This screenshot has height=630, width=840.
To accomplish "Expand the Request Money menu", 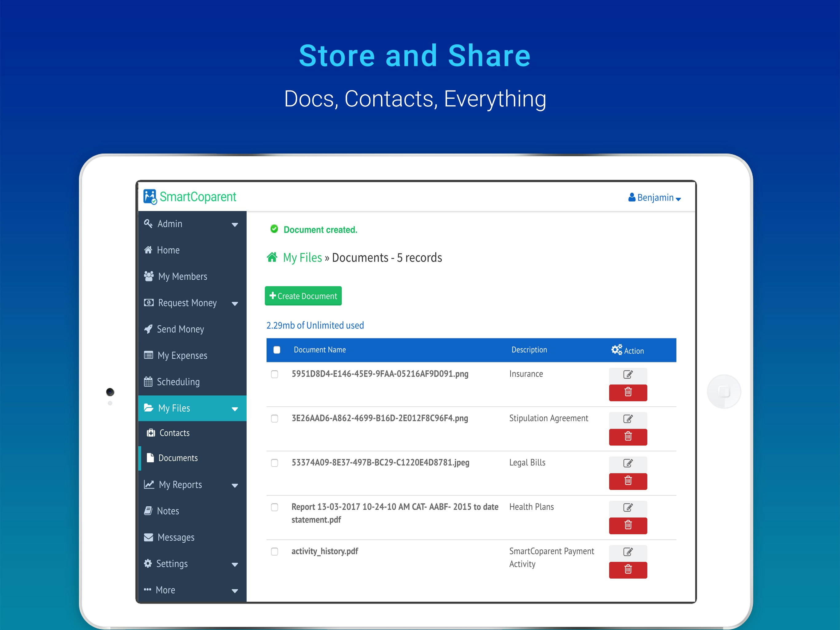I will 235,303.
